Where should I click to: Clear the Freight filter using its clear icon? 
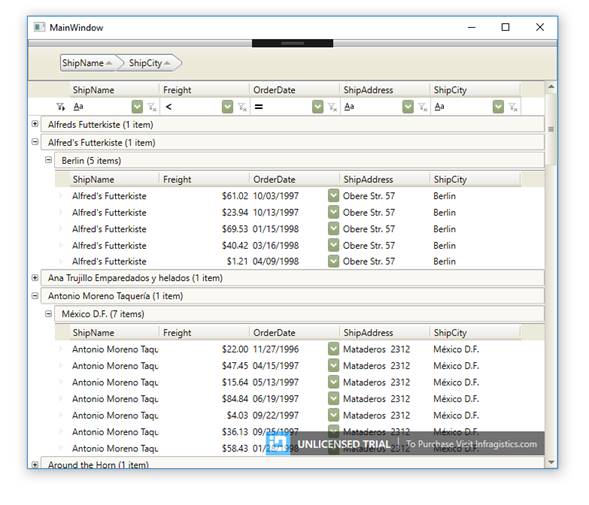point(242,107)
